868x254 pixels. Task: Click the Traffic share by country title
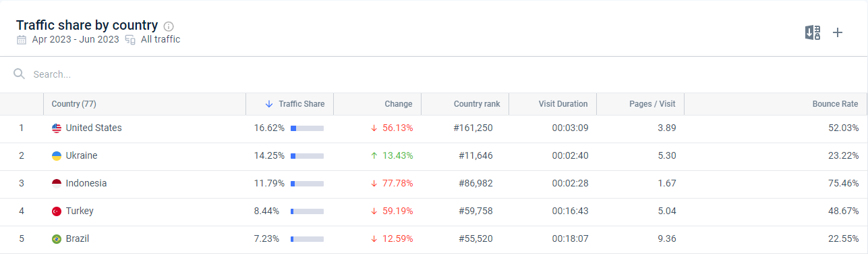[x=87, y=25]
